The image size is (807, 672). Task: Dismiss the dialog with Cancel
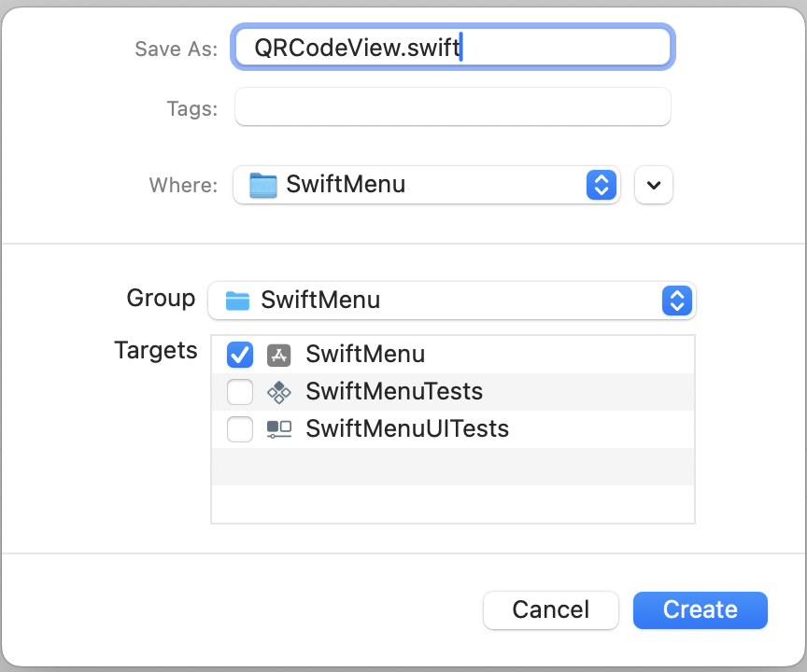pyautogui.click(x=550, y=610)
